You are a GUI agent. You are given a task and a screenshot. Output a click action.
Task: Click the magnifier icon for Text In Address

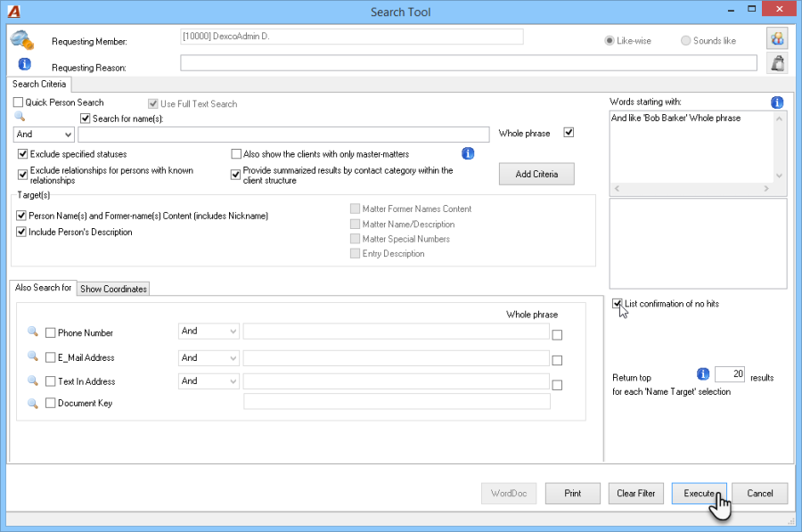33,381
